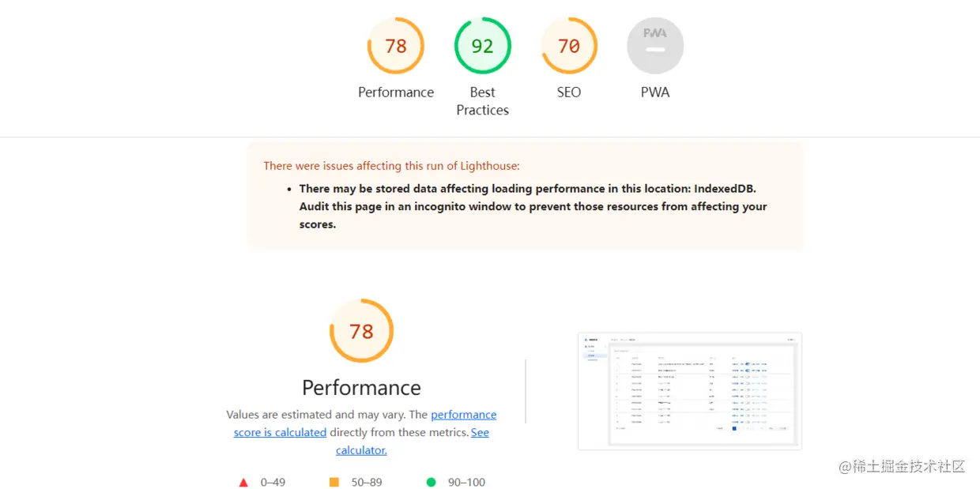
Task: Click the 90–100 score range label
Action: pos(466,482)
